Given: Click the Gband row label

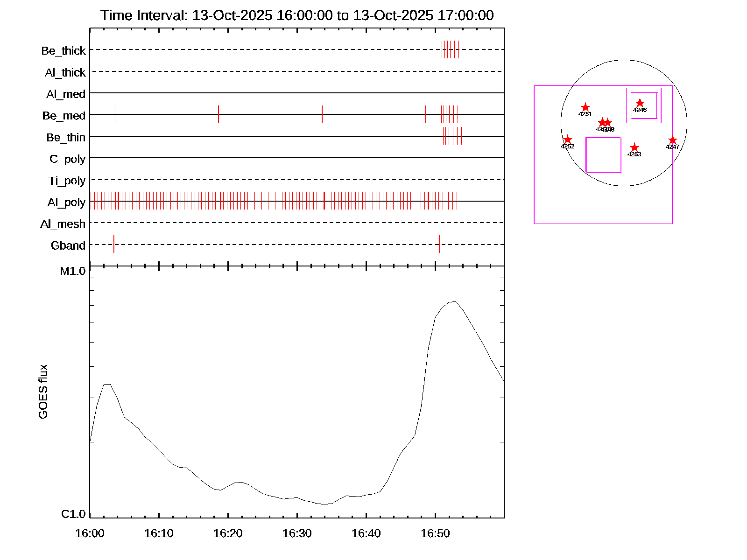Looking at the screenshot, I should (x=68, y=245).
